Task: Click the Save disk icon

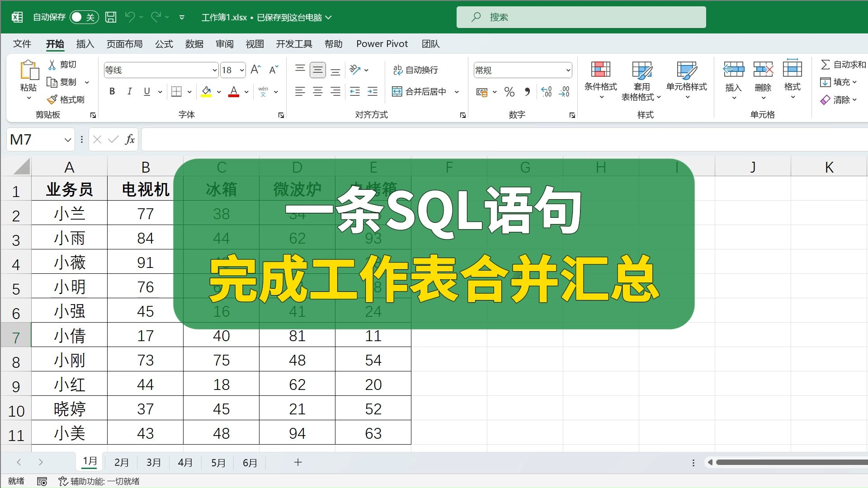Action: [x=111, y=17]
